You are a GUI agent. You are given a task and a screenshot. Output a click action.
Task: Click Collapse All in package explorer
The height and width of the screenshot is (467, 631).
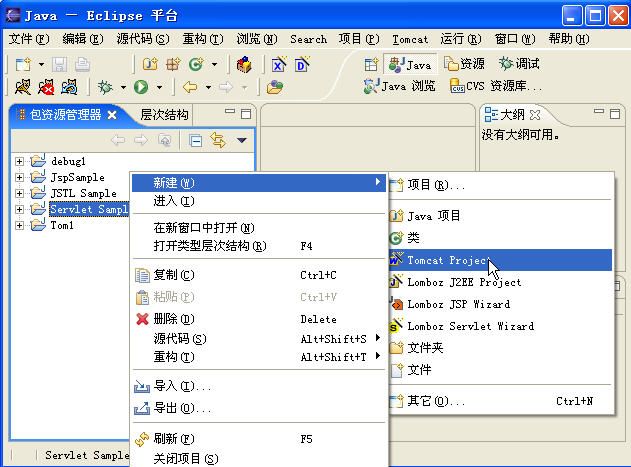point(196,141)
